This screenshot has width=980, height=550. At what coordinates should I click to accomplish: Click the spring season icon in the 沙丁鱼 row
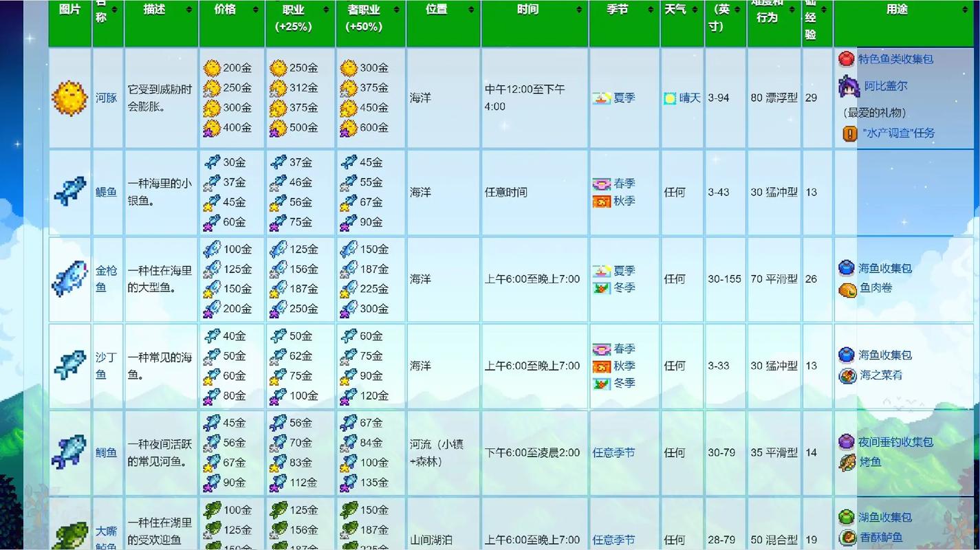point(602,349)
